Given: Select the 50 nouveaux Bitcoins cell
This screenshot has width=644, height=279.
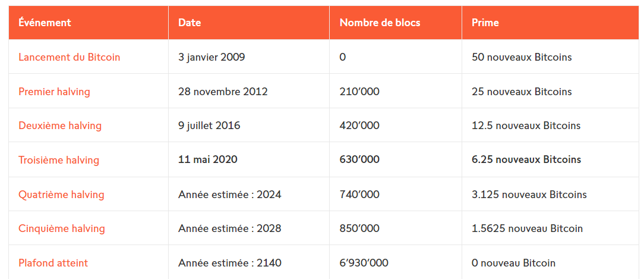Looking at the screenshot, I should coord(522,57).
